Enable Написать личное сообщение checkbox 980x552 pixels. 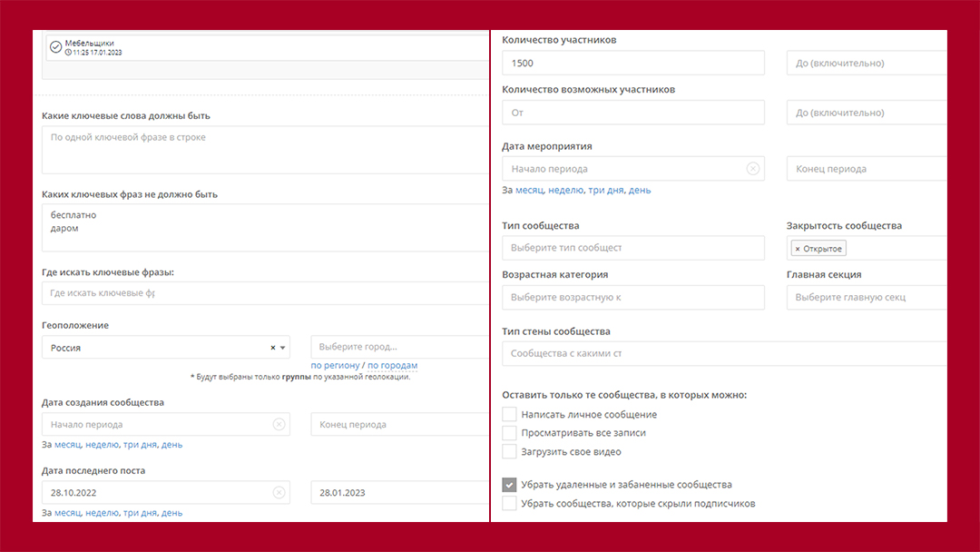[x=509, y=414]
